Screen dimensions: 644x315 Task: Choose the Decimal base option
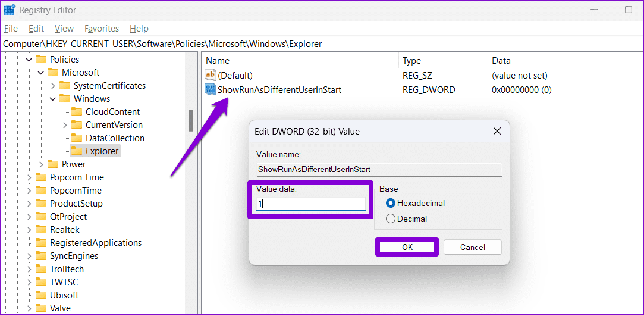(x=391, y=219)
